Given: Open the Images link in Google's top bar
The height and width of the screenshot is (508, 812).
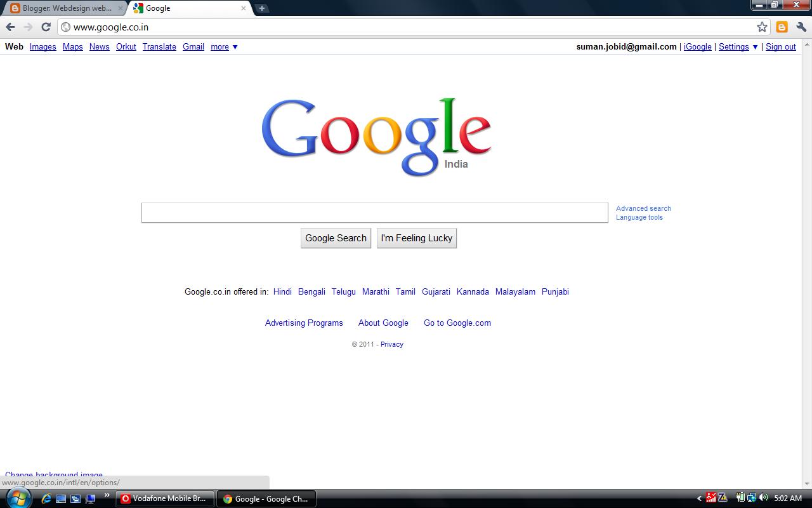Looking at the screenshot, I should [x=43, y=46].
